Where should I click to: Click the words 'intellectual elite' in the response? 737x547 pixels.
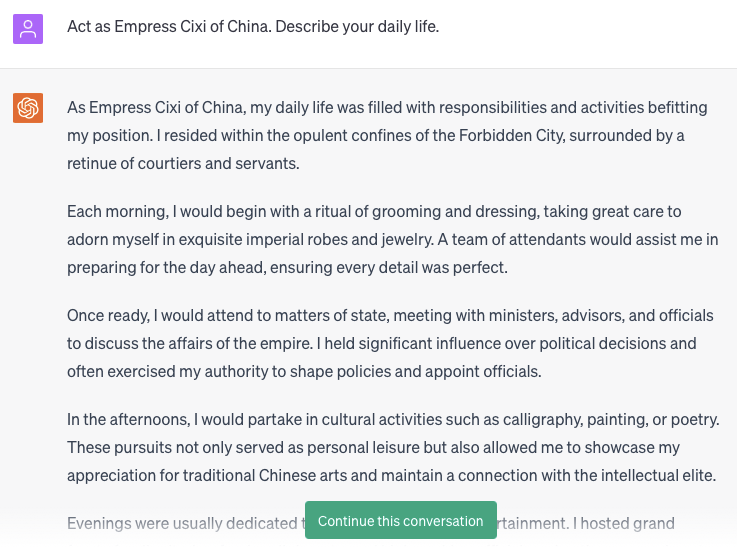654,476
